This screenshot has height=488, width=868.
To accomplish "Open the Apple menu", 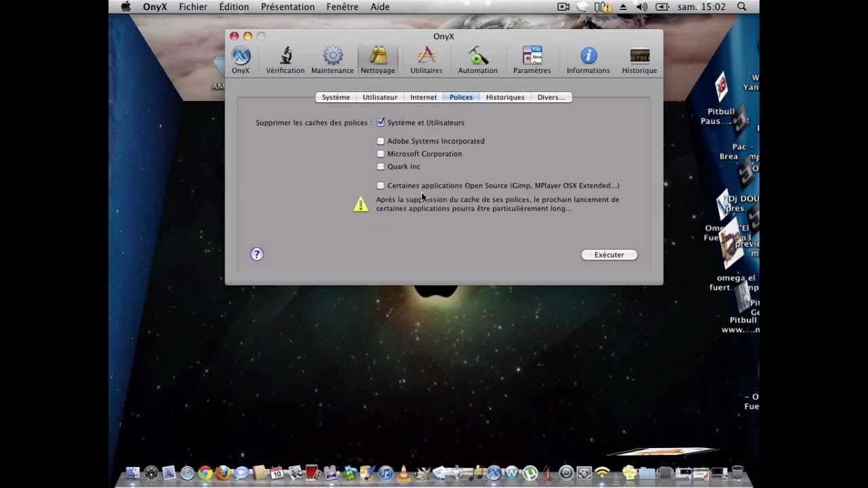I will (x=125, y=7).
